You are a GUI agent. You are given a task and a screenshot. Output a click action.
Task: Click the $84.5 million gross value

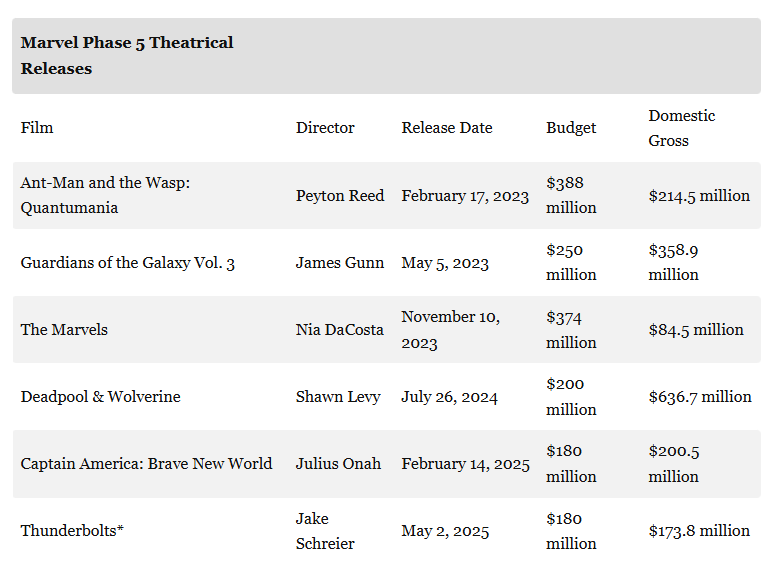[x=696, y=330]
